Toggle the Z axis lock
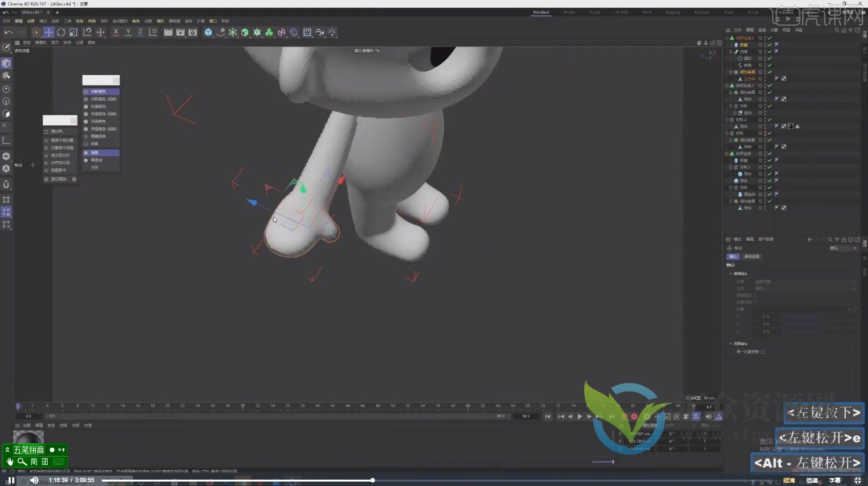868x486 pixels. click(140, 32)
